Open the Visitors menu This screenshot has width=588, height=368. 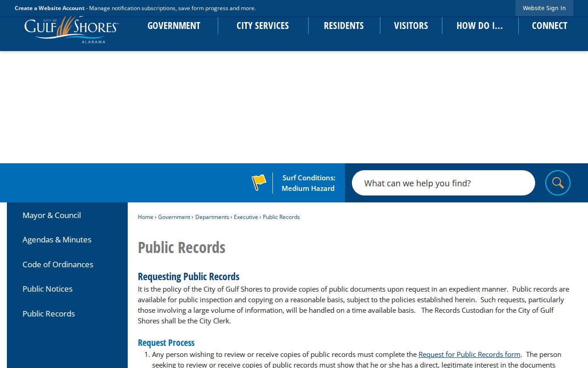click(x=411, y=25)
